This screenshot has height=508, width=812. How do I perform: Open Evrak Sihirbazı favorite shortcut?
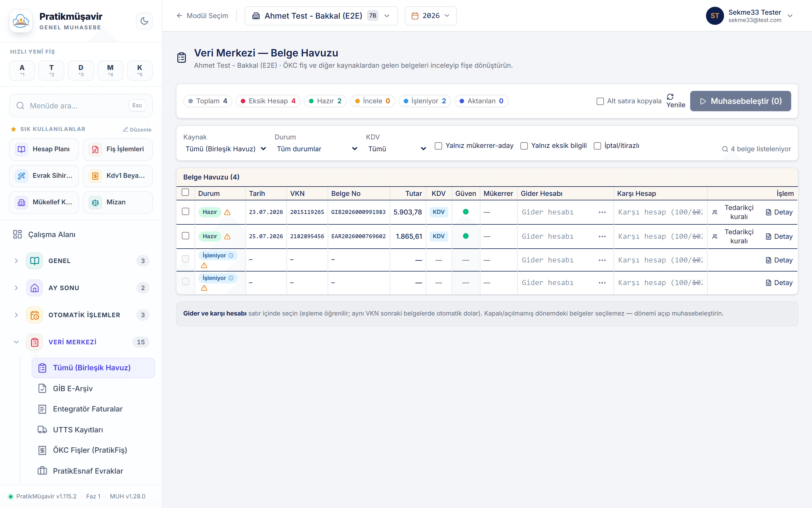click(x=44, y=176)
